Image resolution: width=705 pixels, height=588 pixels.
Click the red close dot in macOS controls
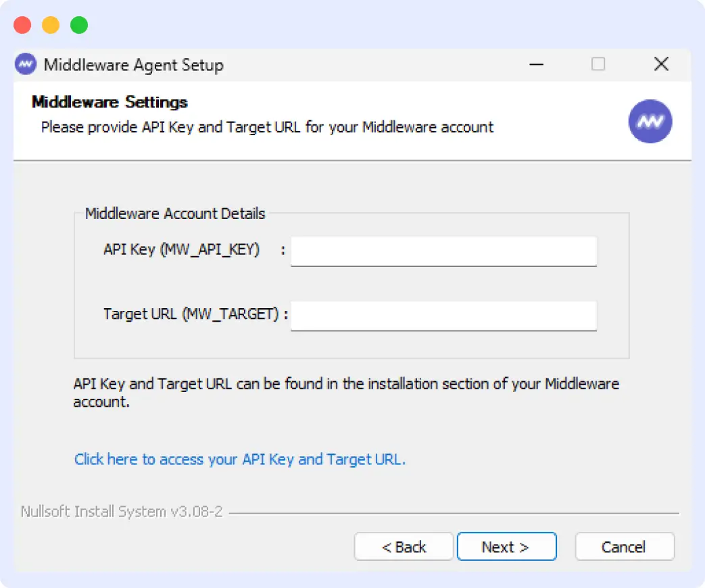(21, 24)
